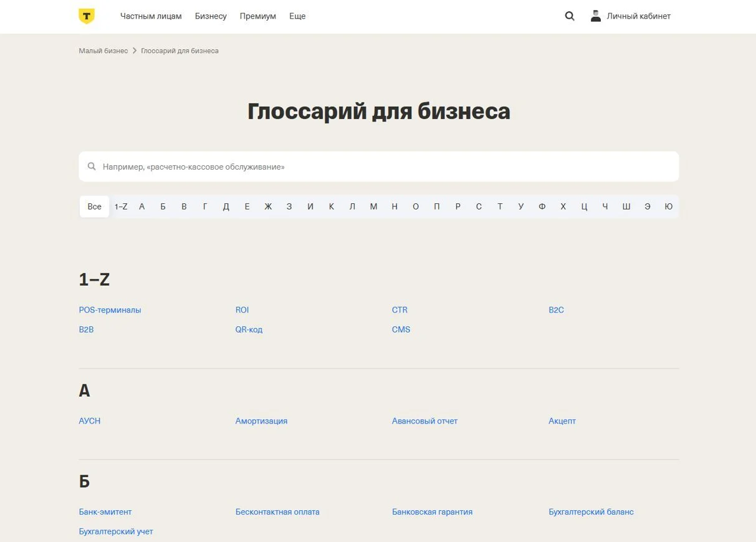Filter glossary by letter О
The image size is (756, 542).
click(416, 206)
